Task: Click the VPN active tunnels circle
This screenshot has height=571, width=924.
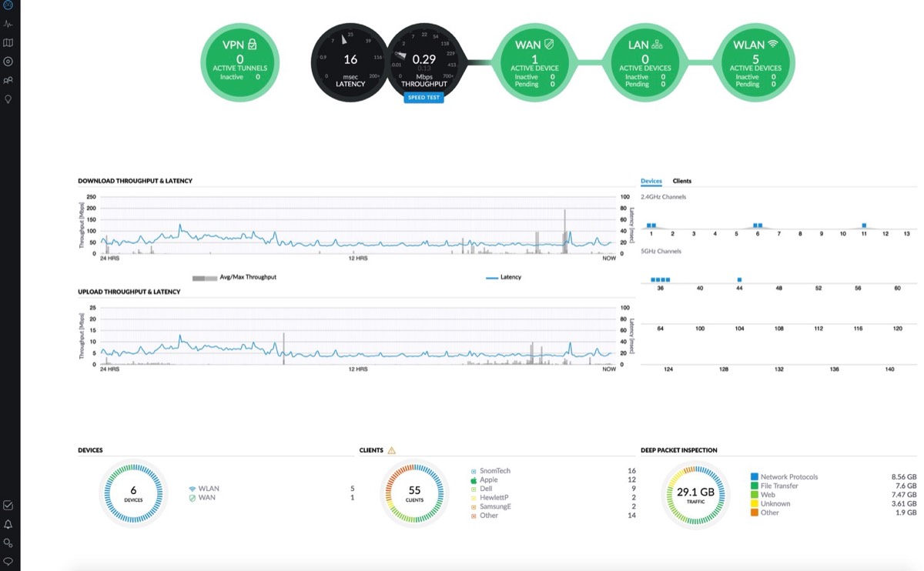Action: 239,62
